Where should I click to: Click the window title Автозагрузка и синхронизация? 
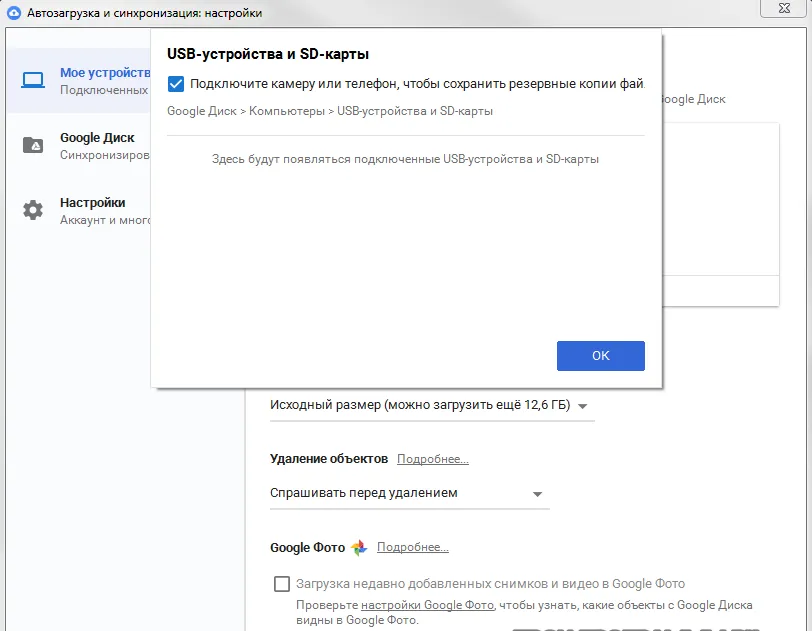click(x=144, y=13)
